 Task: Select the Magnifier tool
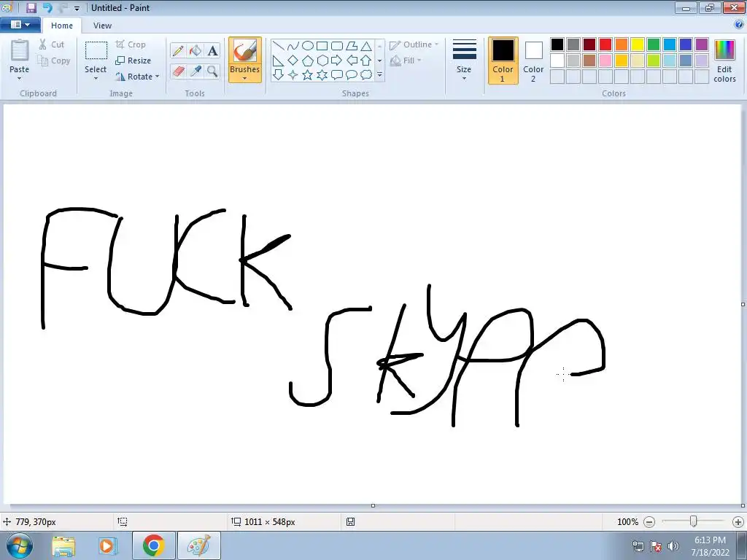[212, 71]
